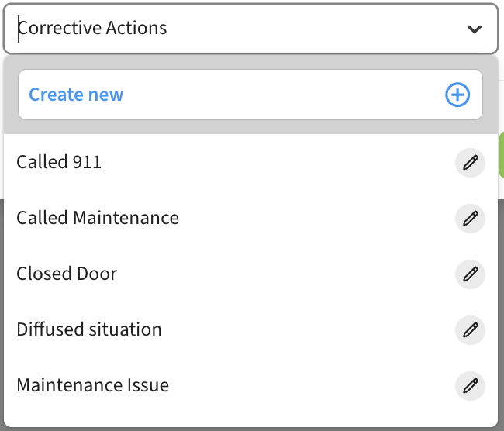
Task: Pick the Closed Door option
Action: [67, 274]
